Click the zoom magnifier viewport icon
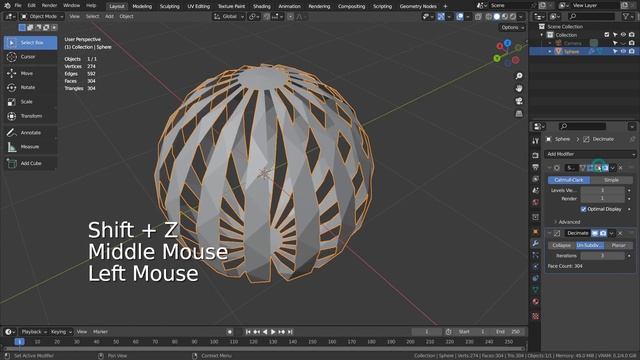Image resolution: width=640 pixels, height=360 pixels. click(519, 76)
